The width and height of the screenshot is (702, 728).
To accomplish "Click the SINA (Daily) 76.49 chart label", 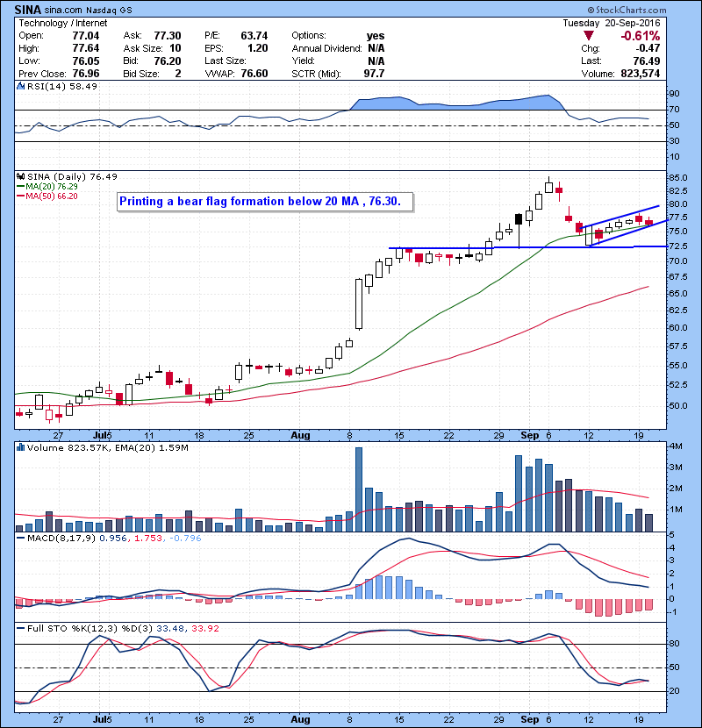I will pos(72,177).
